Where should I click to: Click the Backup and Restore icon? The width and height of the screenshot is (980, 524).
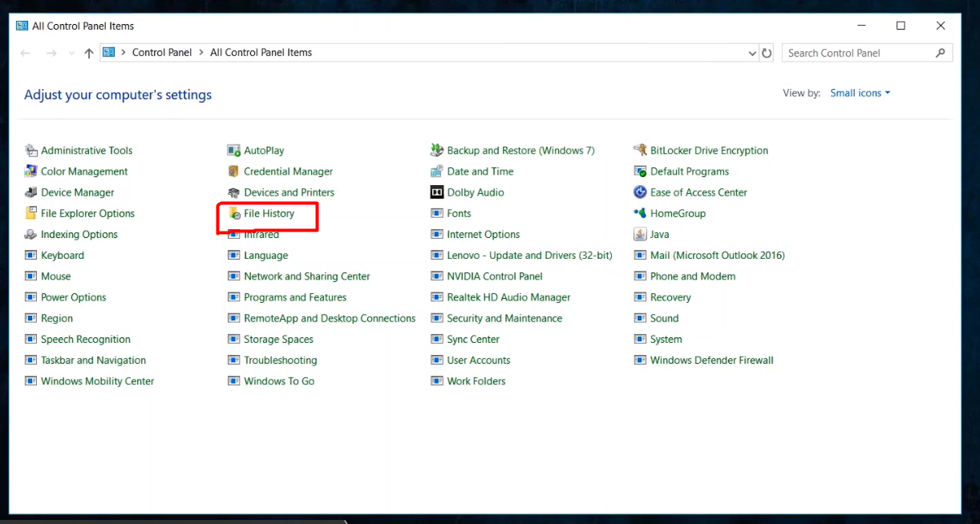pos(437,151)
